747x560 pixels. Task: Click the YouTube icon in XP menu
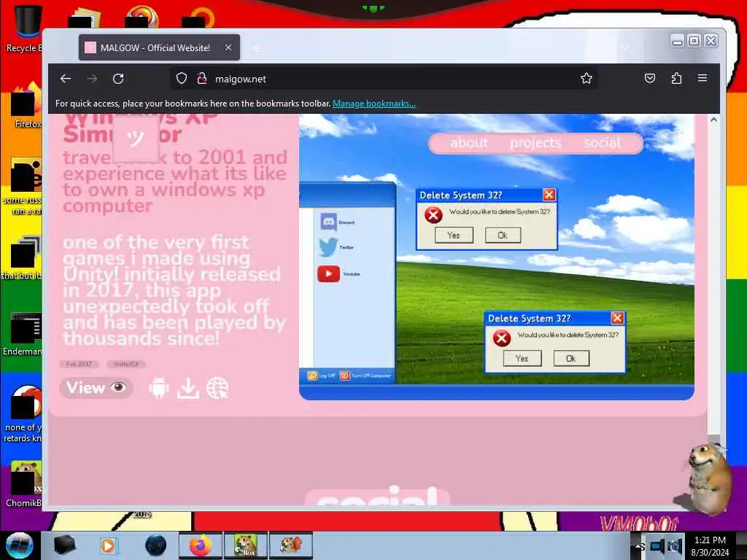click(x=329, y=274)
